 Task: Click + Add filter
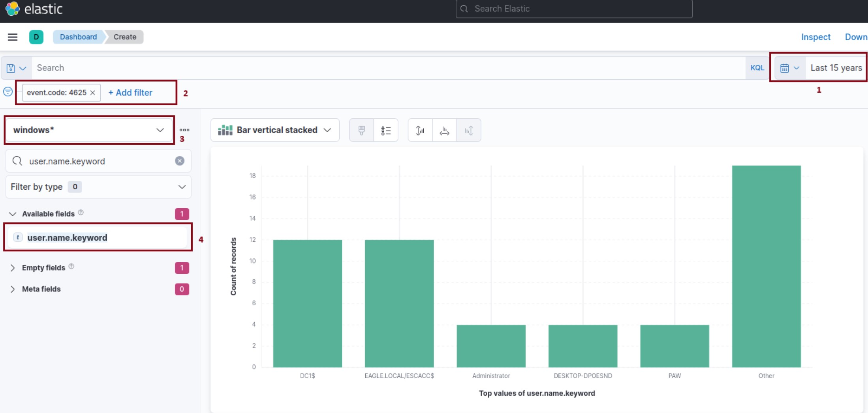click(130, 93)
